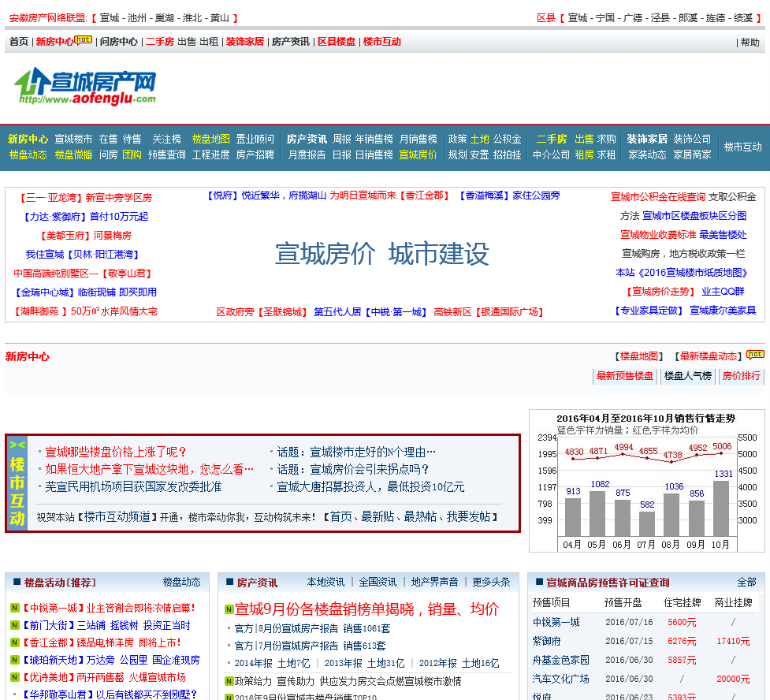Open 首页 in top navigation
770x700 pixels.
click(x=19, y=42)
